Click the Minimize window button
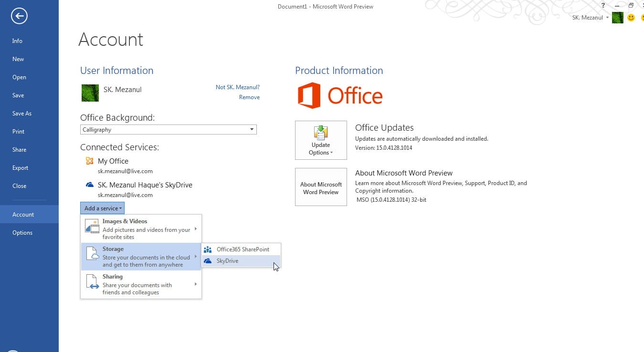 (x=617, y=6)
